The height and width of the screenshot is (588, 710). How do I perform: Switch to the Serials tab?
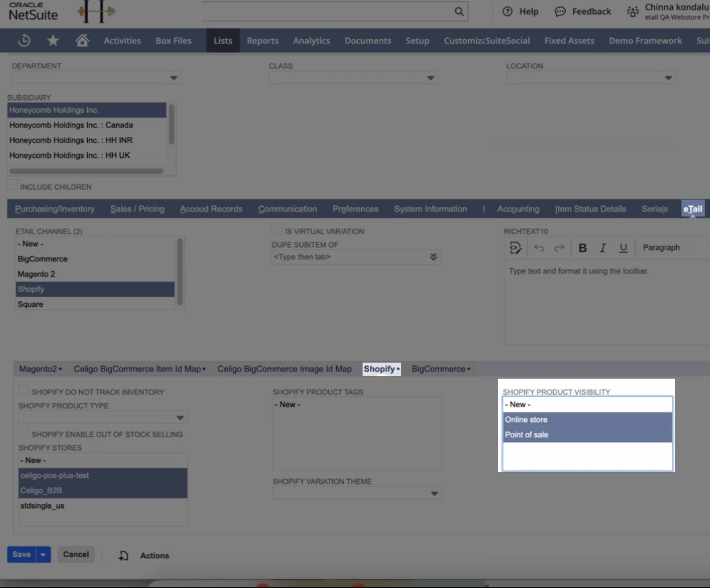pyautogui.click(x=655, y=209)
